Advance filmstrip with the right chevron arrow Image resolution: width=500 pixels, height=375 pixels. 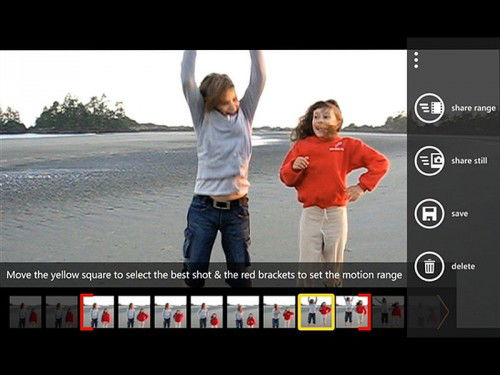click(x=443, y=311)
